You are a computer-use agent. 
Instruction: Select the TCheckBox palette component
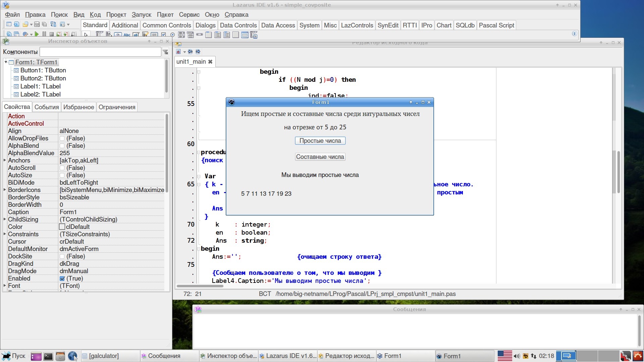pyautogui.click(x=163, y=35)
